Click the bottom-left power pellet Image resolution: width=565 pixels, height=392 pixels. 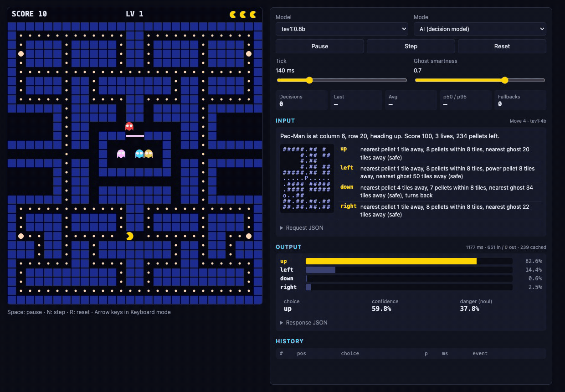click(21, 236)
